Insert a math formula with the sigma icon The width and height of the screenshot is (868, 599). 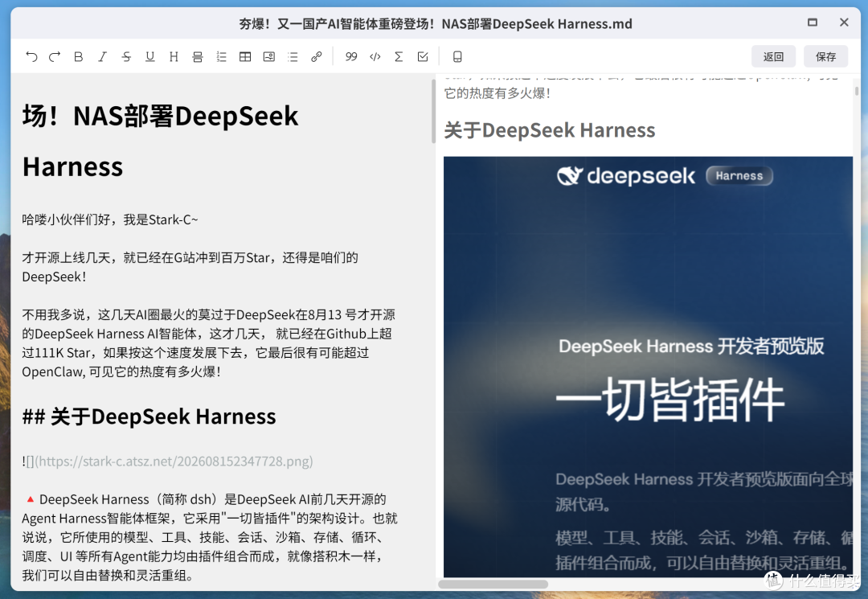(x=399, y=56)
